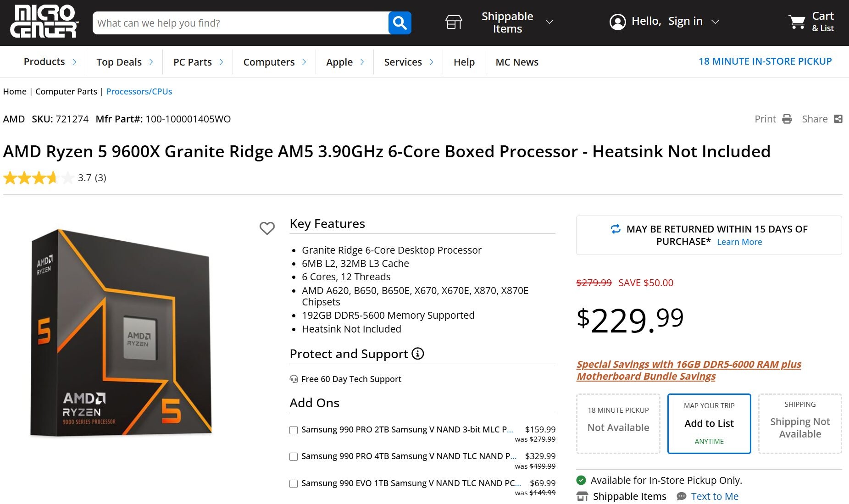
Task: Click the Print printer icon
Action: [787, 119]
